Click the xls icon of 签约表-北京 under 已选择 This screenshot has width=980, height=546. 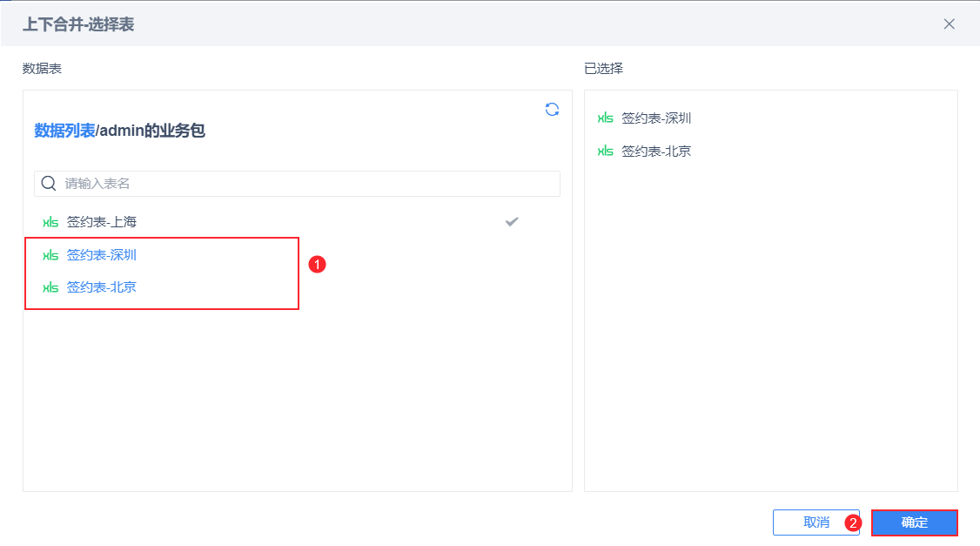[x=605, y=152]
